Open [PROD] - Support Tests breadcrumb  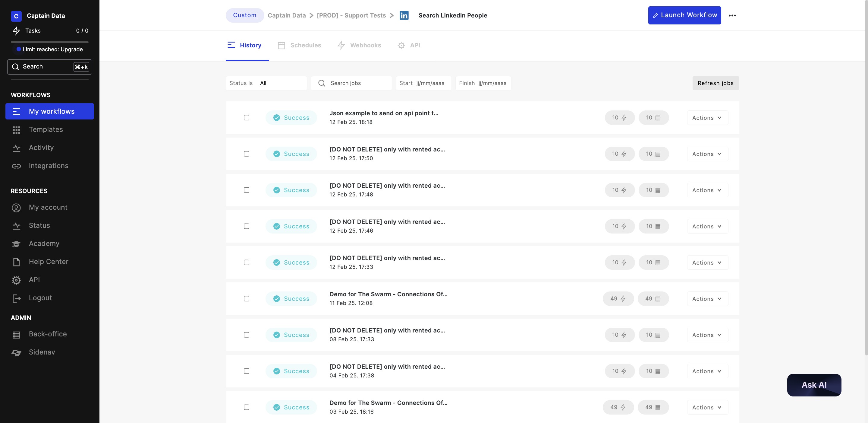[x=351, y=15]
